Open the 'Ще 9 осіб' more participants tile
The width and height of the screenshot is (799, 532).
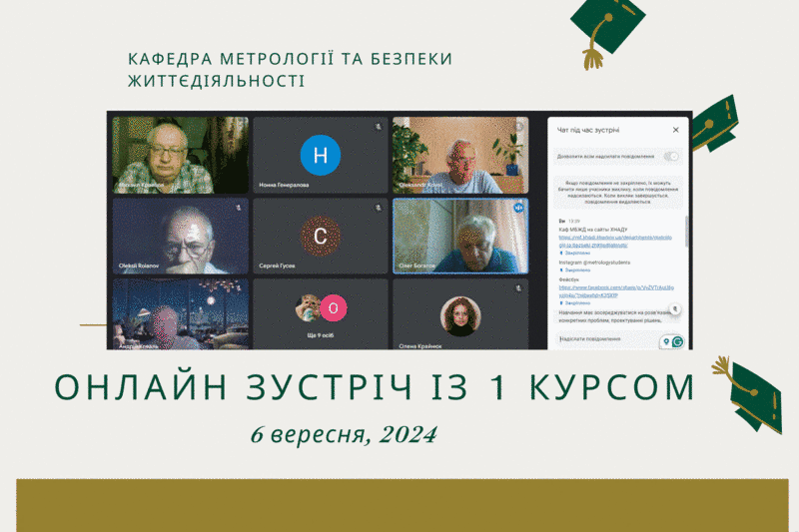tap(320, 313)
